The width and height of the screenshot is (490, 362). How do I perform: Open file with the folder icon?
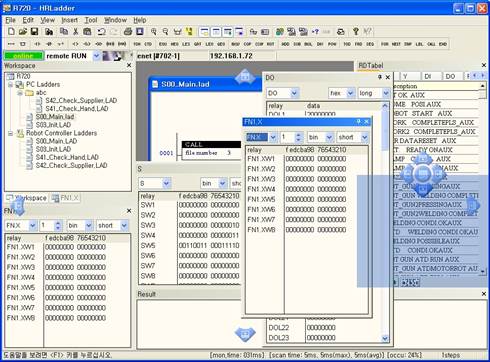point(23,32)
